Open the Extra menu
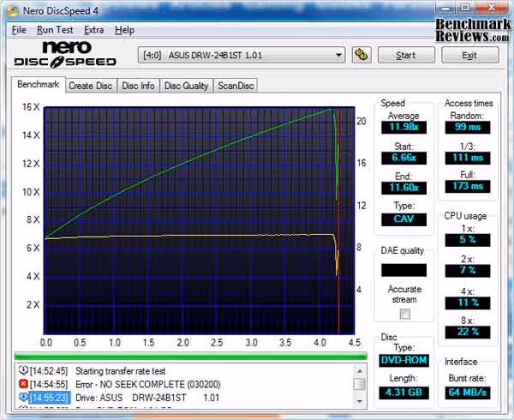This screenshot has width=514, height=420. point(93,30)
